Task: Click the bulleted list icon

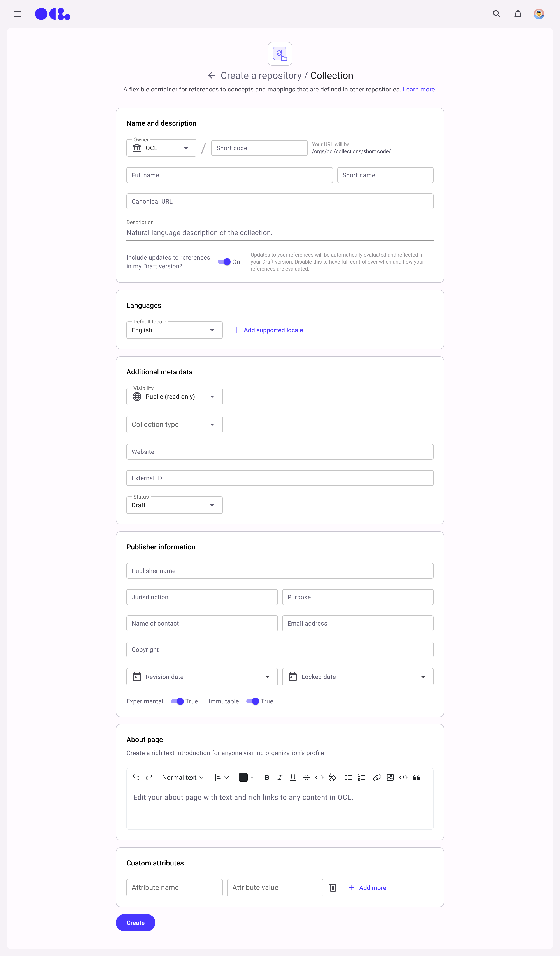Action: coord(348,777)
